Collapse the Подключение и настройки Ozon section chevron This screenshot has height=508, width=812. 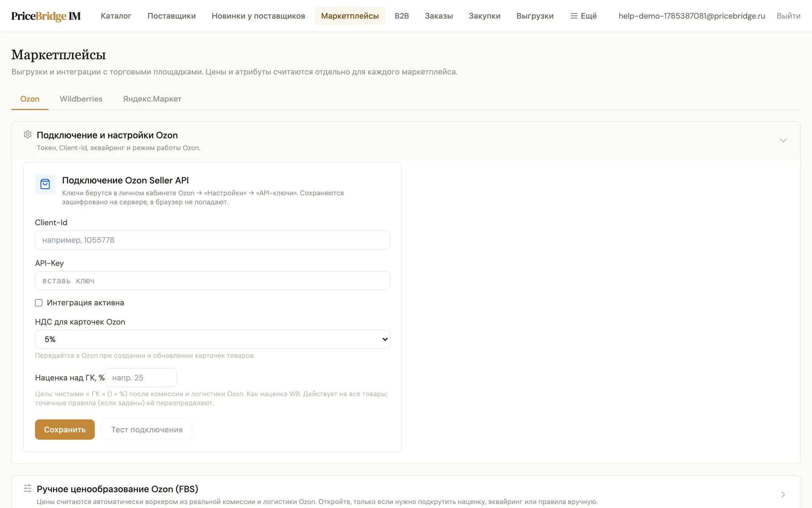pos(783,141)
